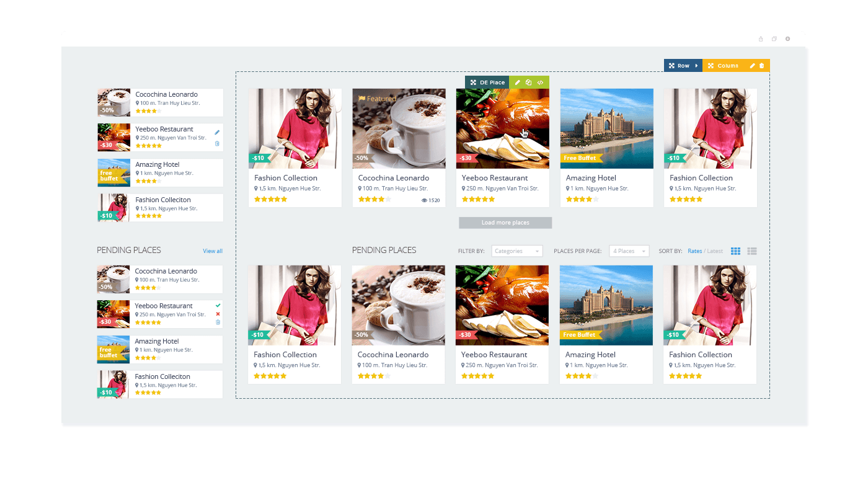
Task: Edit the Column using its pencil icon
Action: [753, 65]
